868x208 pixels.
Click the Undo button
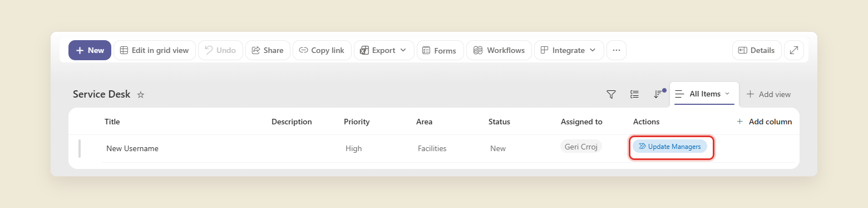pos(220,50)
